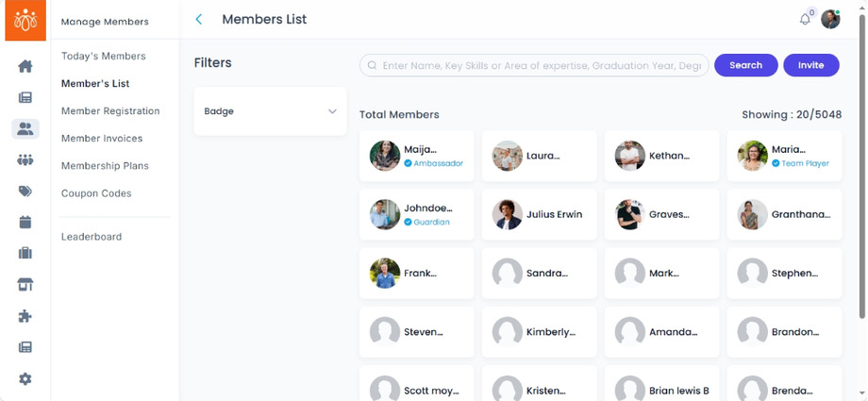Open the Home dashboard icon
Viewport: 868px width, 401px height.
click(x=25, y=66)
